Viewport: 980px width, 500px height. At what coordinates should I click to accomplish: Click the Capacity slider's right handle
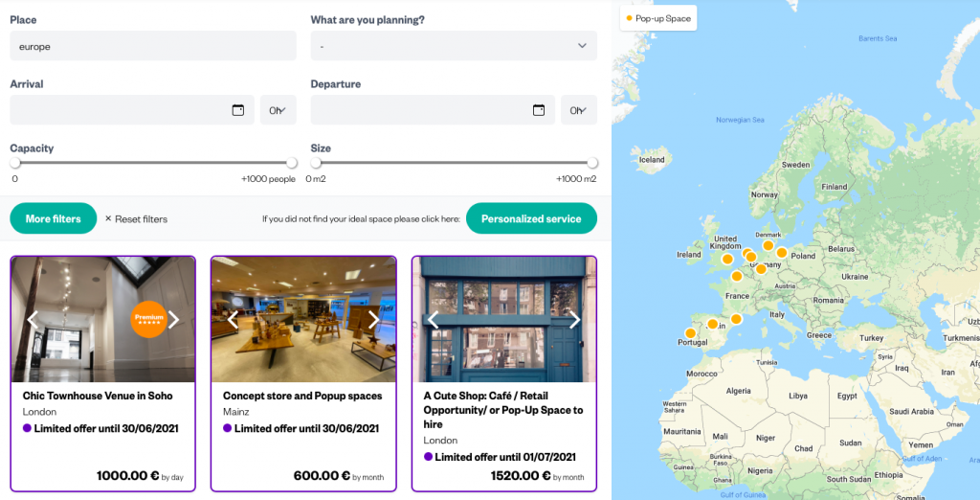point(292,163)
